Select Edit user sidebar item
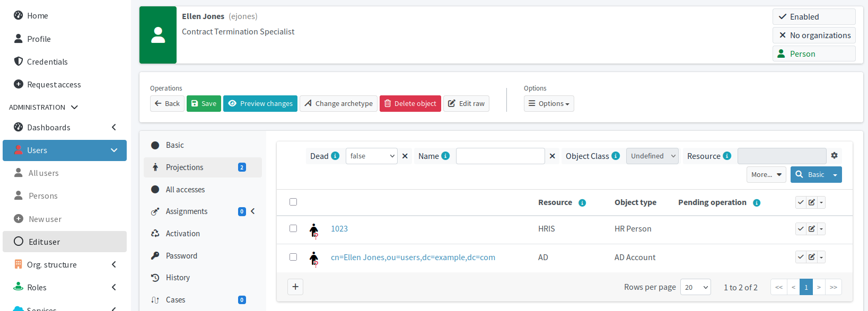The height and width of the screenshot is (311, 868). click(65, 242)
